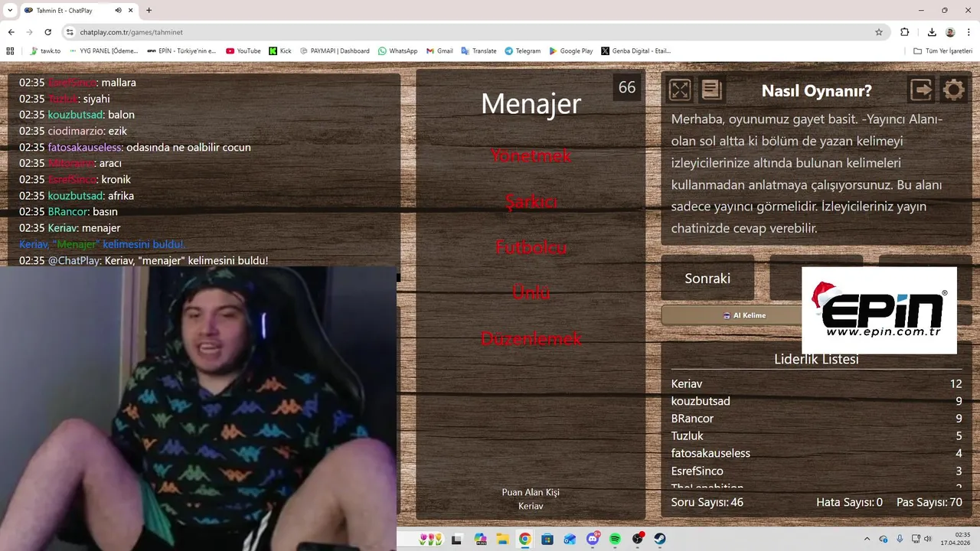The width and height of the screenshot is (980, 551).
Task: Open the Google Play bookmark
Action: [x=571, y=51]
